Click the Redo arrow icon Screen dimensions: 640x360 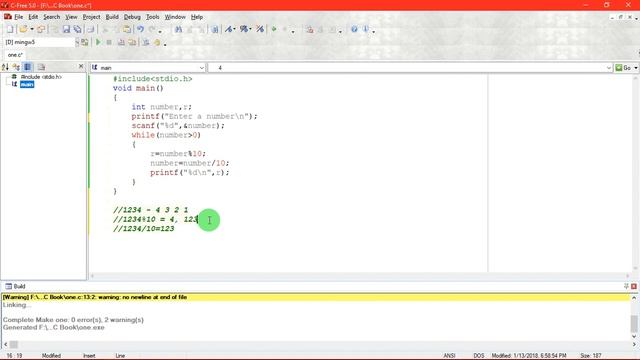(152, 29)
